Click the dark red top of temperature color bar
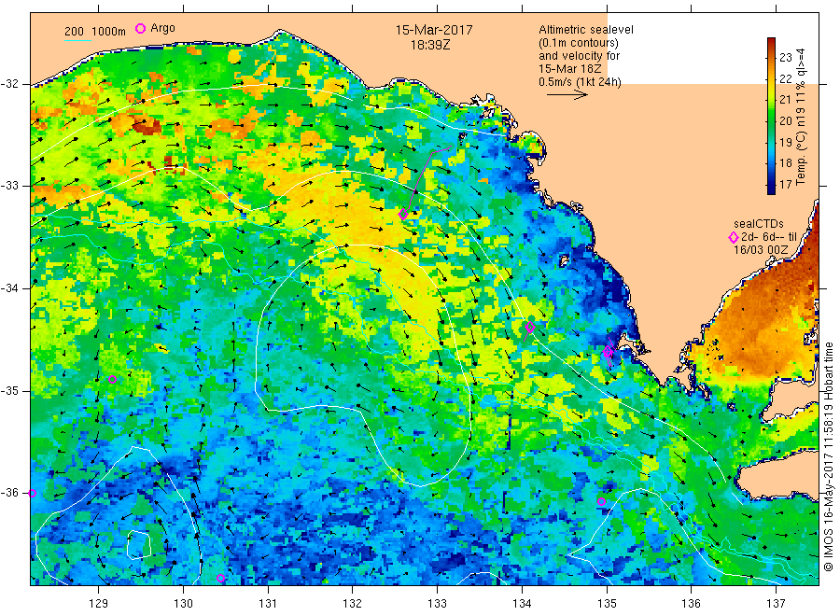 tap(772, 42)
